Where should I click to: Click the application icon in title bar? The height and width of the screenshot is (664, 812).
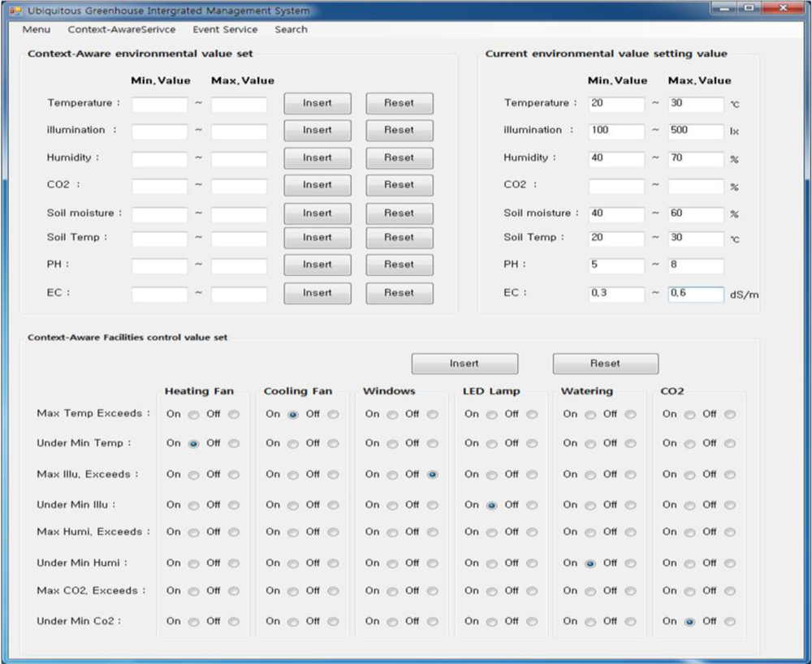click(x=15, y=11)
